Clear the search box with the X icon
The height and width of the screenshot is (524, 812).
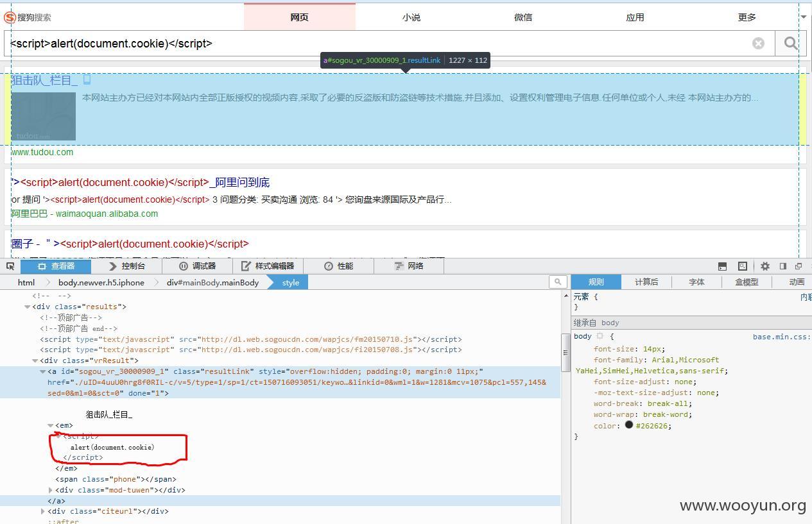(758, 43)
